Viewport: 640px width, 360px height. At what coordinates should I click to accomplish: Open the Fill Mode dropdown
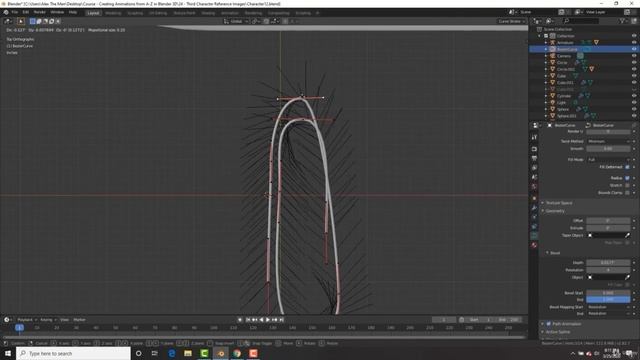pyautogui.click(x=608, y=160)
